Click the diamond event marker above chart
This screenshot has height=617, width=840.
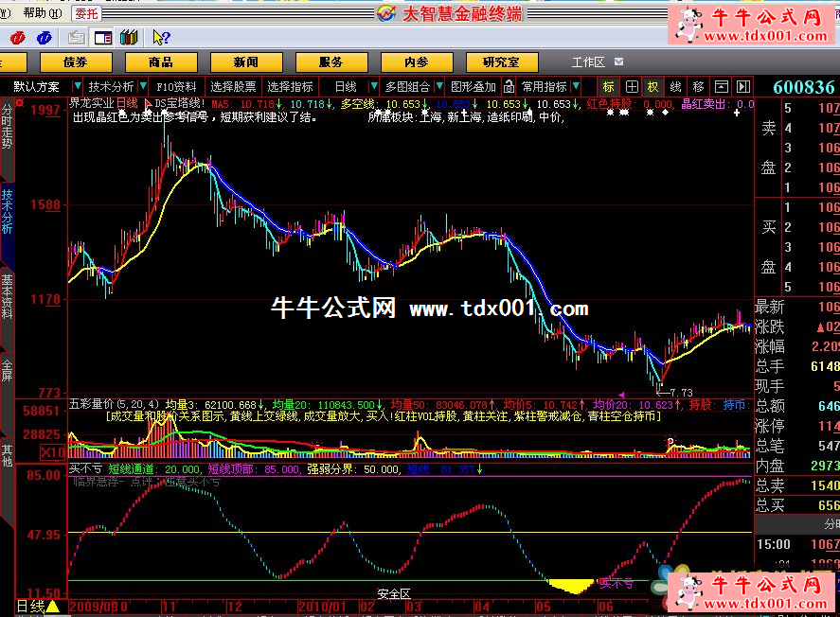coord(665,113)
